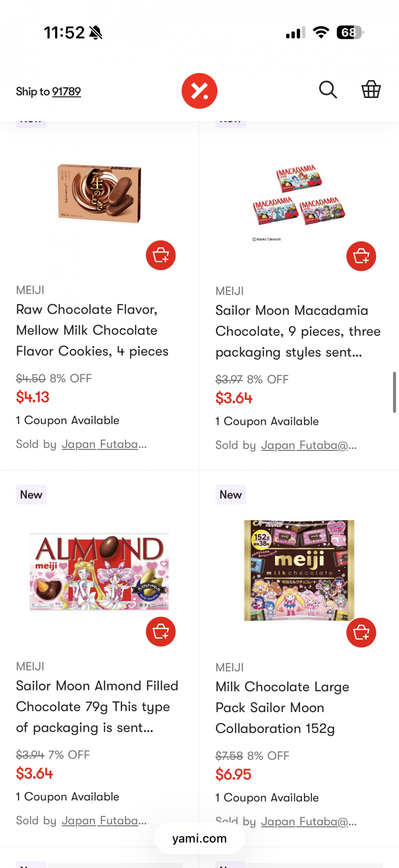Add Sailor Moon Macadamia Chocolate to cart
This screenshot has height=868, width=399.
[361, 256]
